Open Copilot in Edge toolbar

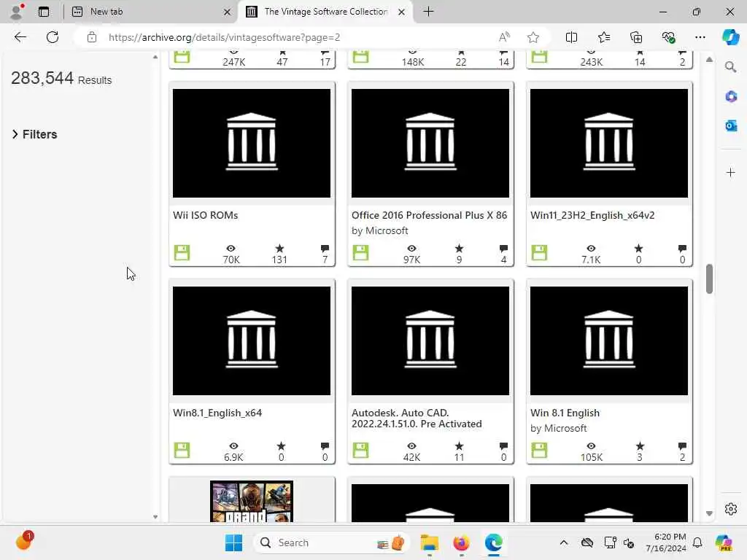(x=730, y=37)
